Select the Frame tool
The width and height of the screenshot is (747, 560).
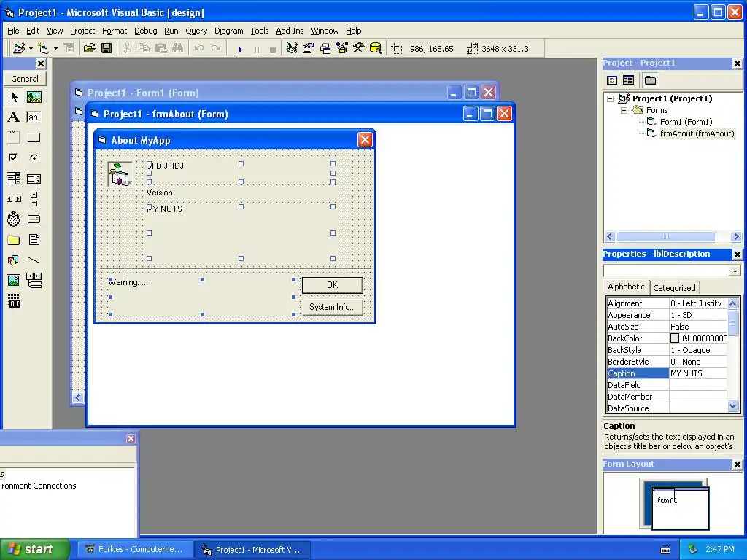pyautogui.click(x=14, y=138)
